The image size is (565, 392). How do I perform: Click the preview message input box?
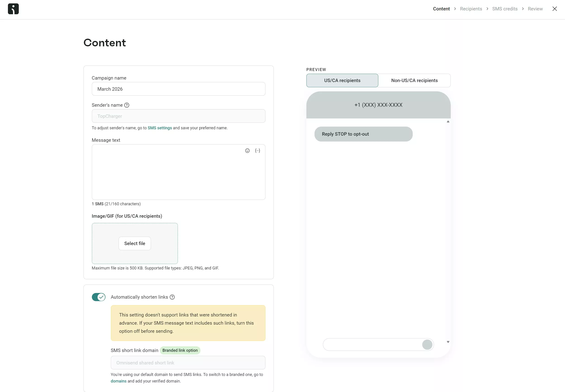pos(378,345)
